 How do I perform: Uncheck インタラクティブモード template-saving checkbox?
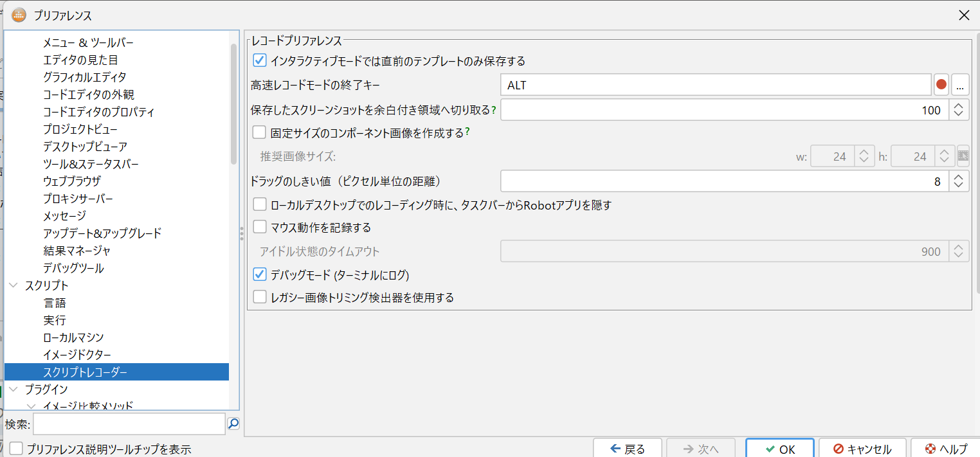click(x=260, y=61)
